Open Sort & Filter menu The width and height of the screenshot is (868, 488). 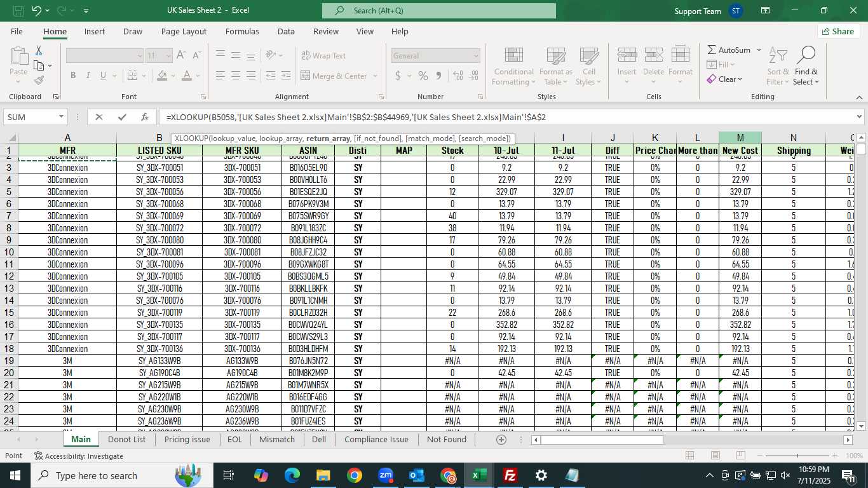(x=778, y=66)
